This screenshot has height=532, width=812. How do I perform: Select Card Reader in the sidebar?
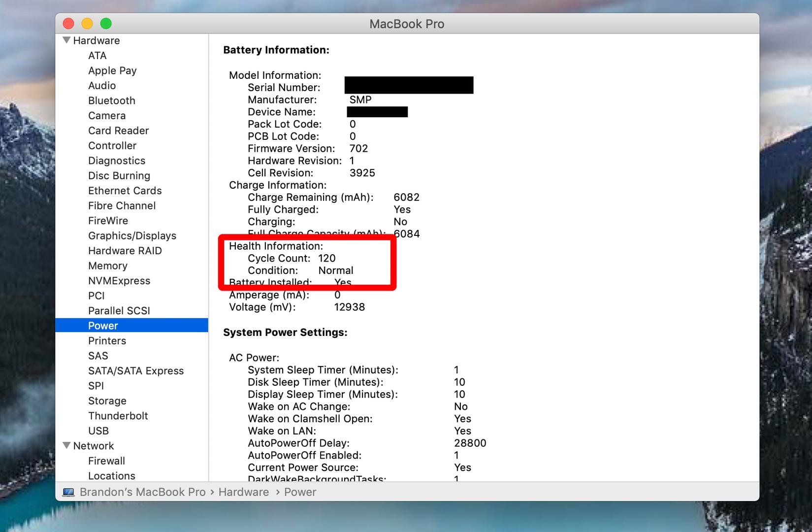pyautogui.click(x=118, y=131)
